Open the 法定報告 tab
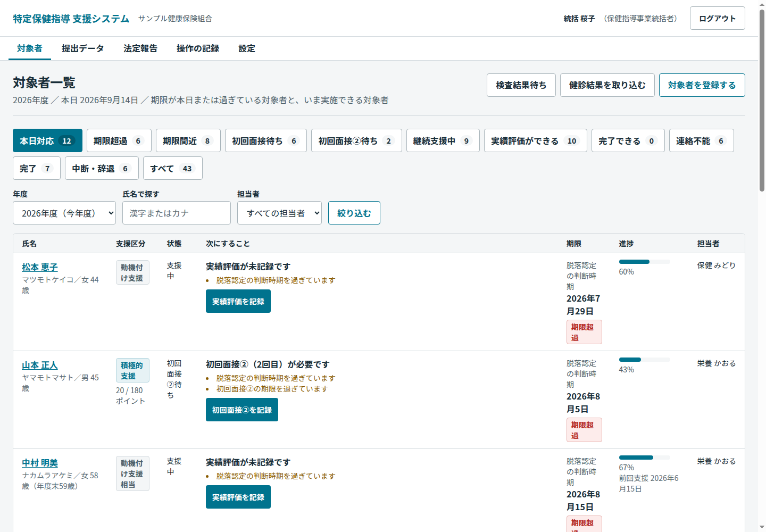The image size is (766, 532). coord(140,48)
